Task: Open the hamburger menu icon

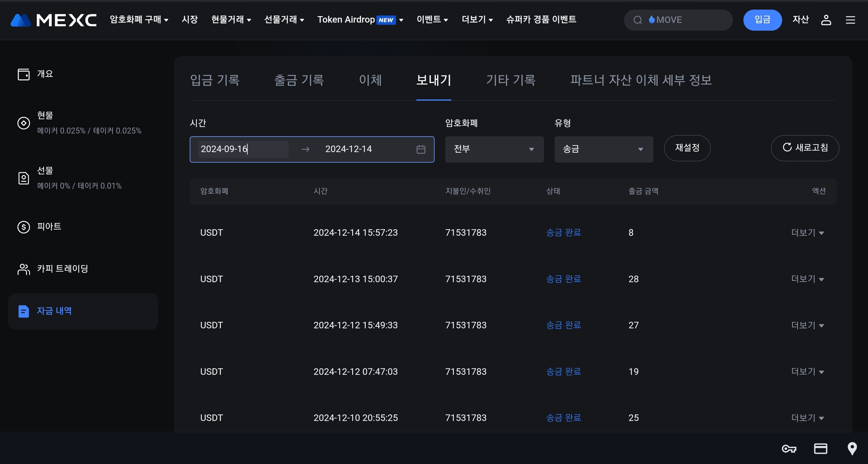Action: coord(850,20)
